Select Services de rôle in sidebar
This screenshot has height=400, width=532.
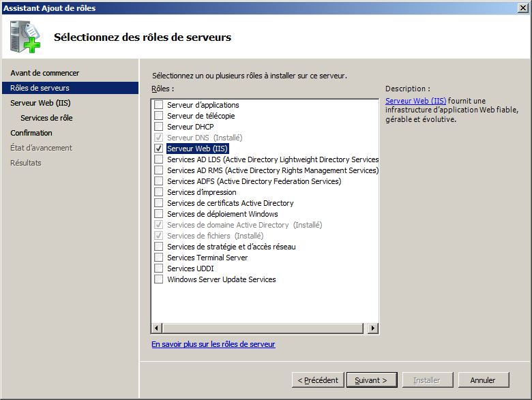pos(46,118)
